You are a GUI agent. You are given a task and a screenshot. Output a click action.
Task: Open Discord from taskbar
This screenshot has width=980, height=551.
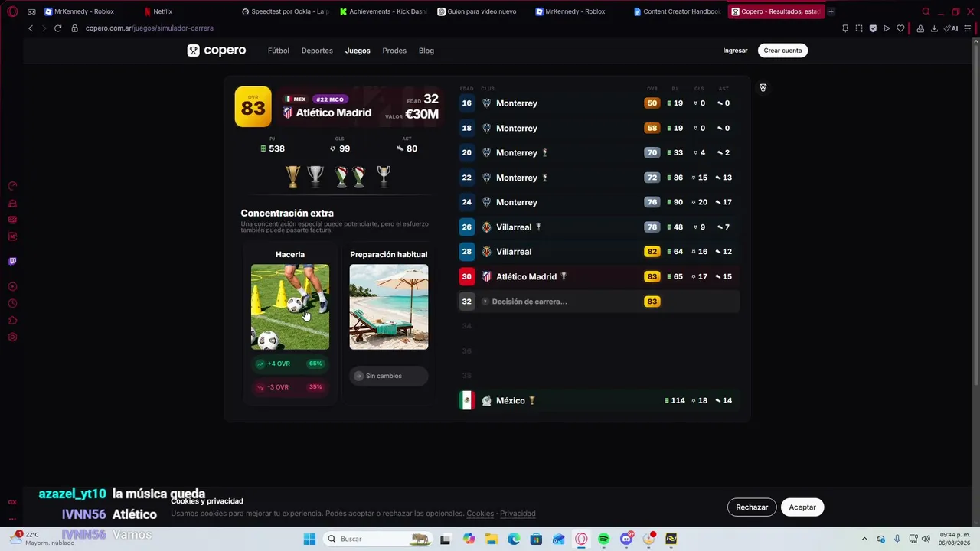[626, 539]
